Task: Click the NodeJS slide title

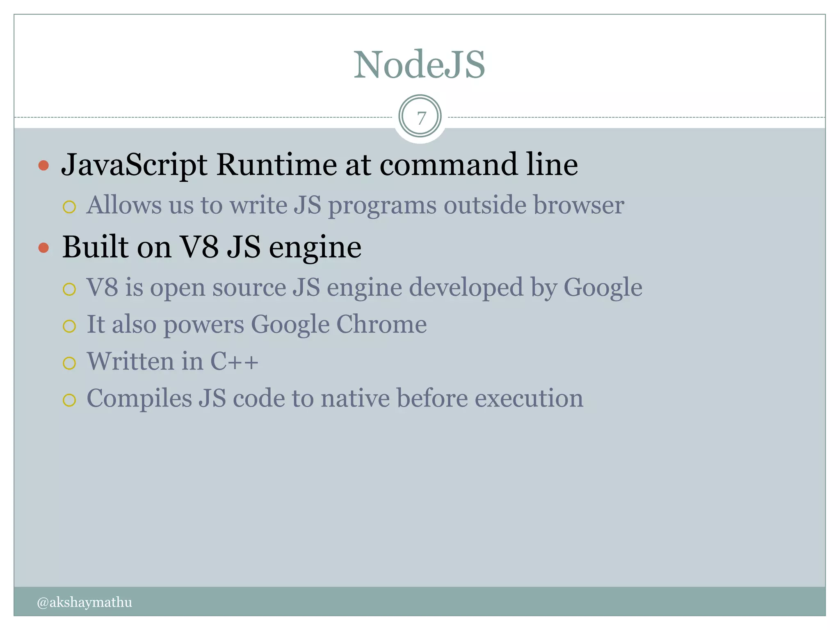Action: pos(420,64)
